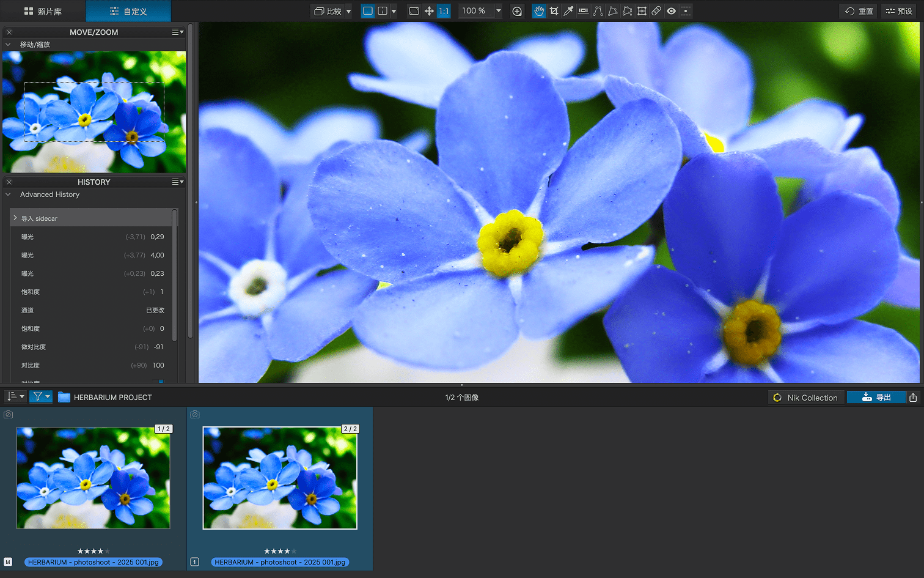Click the Zoom in magnifier icon
This screenshot has width=924, height=578.
[x=517, y=11]
